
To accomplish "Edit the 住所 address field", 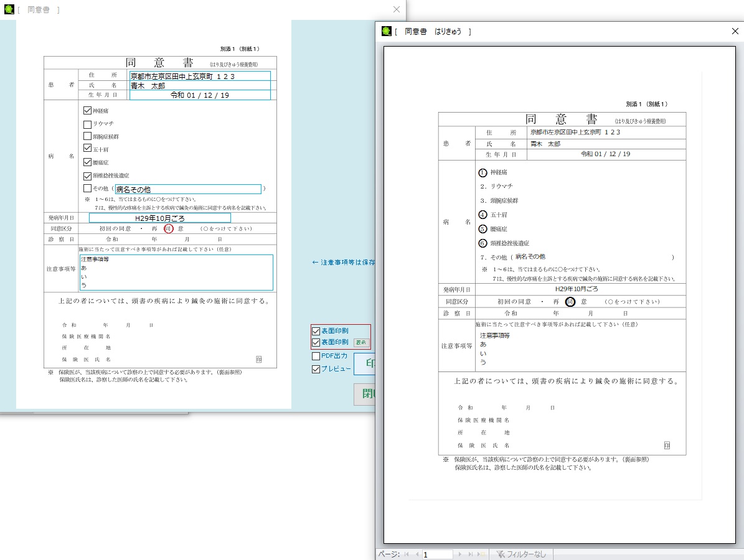I will click(200, 76).
